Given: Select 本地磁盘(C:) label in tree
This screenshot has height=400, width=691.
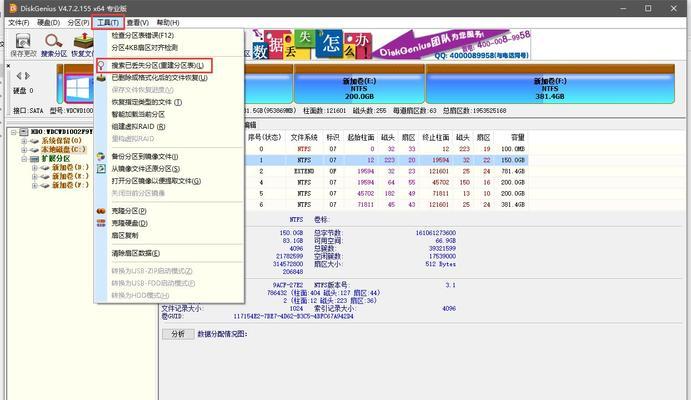Looking at the screenshot, I should click(63, 150).
